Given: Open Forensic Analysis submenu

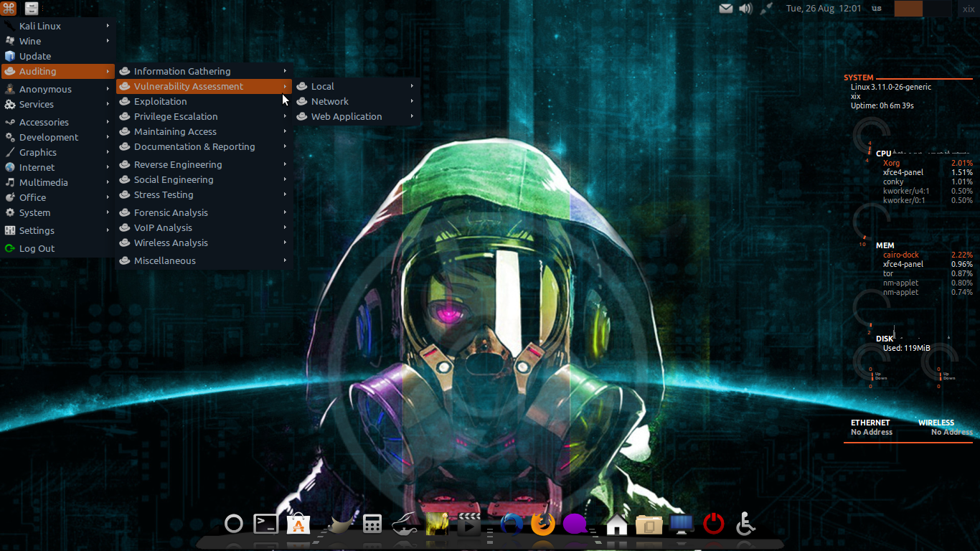Looking at the screenshot, I should pos(204,212).
